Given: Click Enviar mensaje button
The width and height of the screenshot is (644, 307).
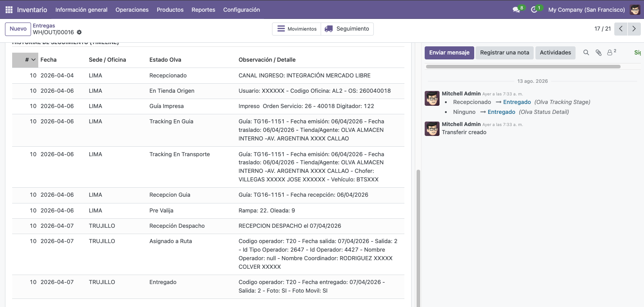Looking at the screenshot, I should coord(449,53).
